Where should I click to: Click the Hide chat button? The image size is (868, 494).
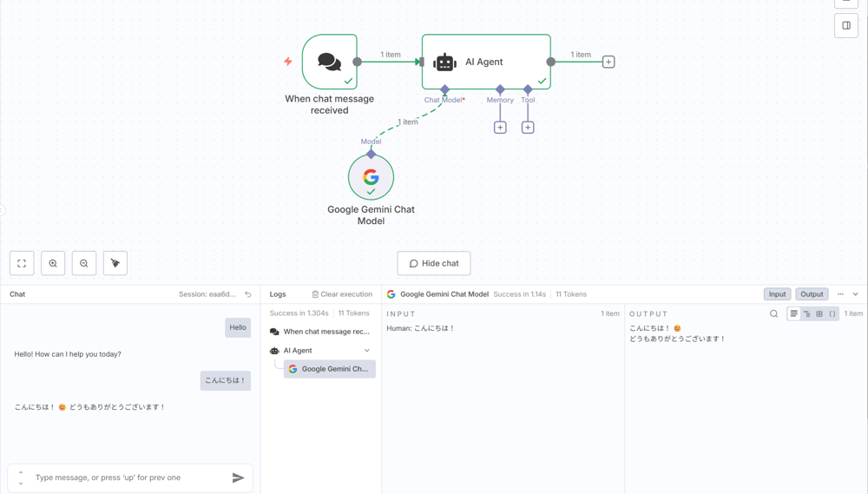coord(434,263)
